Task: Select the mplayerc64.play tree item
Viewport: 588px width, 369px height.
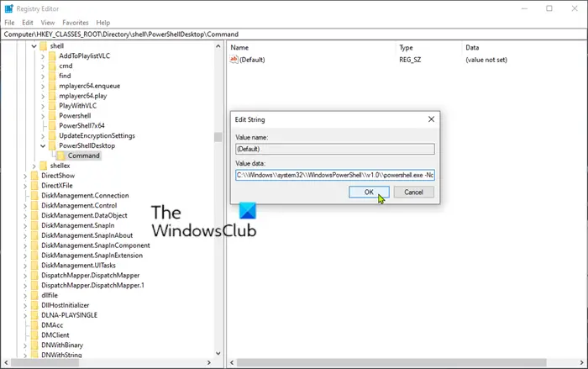Action: tap(83, 96)
